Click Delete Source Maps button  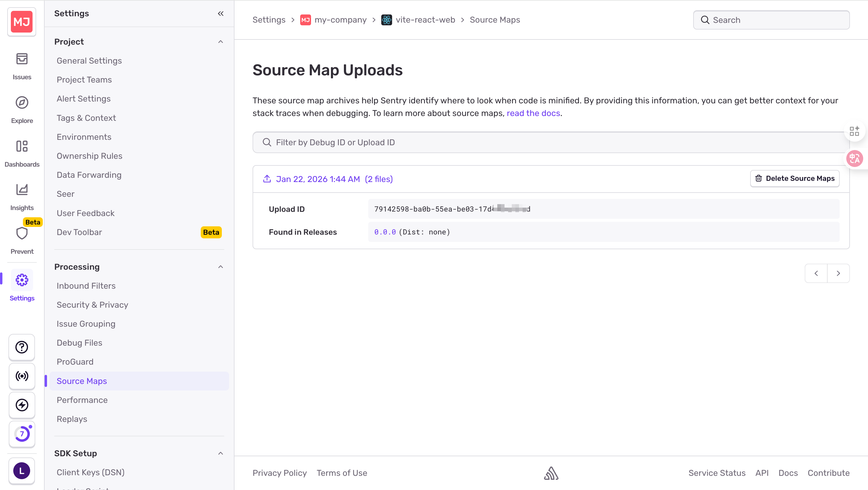pyautogui.click(x=794, y=178)
